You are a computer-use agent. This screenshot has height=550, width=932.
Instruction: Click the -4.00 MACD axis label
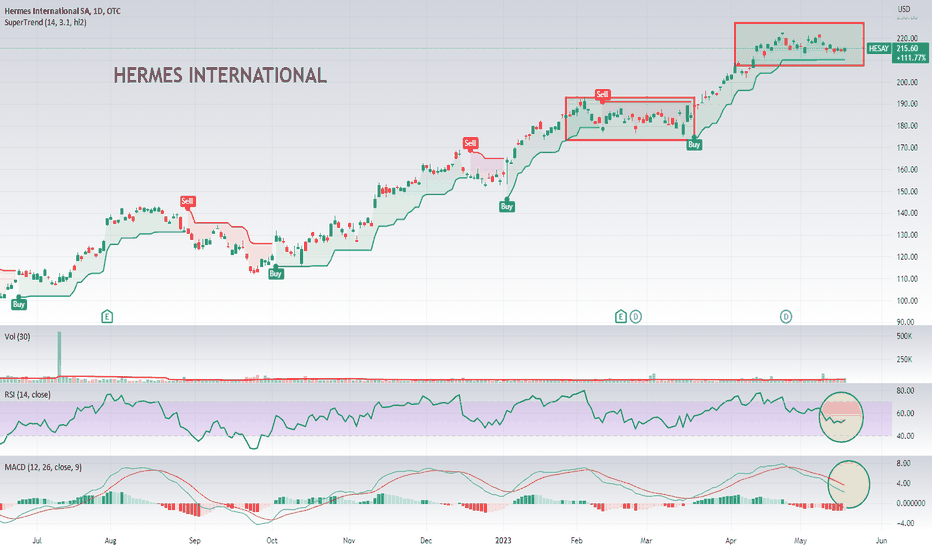(905, 523)
